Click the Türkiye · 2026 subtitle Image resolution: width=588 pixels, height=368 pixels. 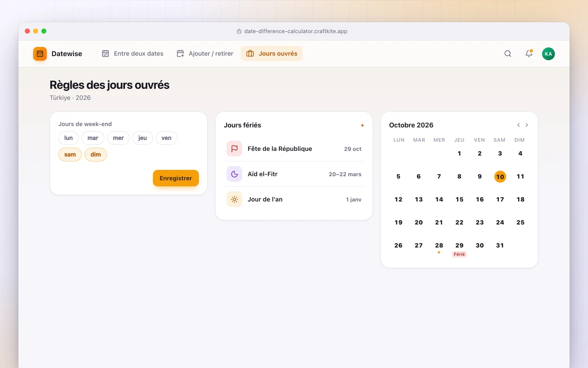click(70, 98)
